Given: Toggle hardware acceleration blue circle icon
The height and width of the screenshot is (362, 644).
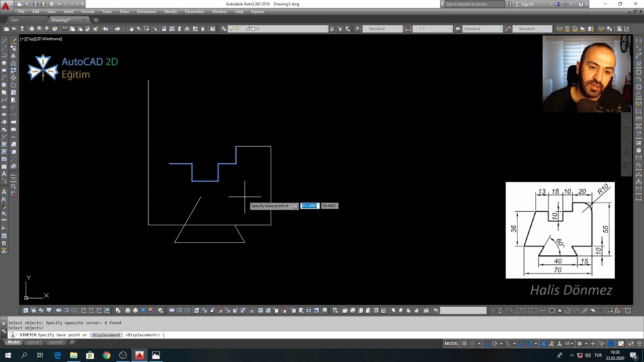Looking at the screenshot, I should 611,343.
